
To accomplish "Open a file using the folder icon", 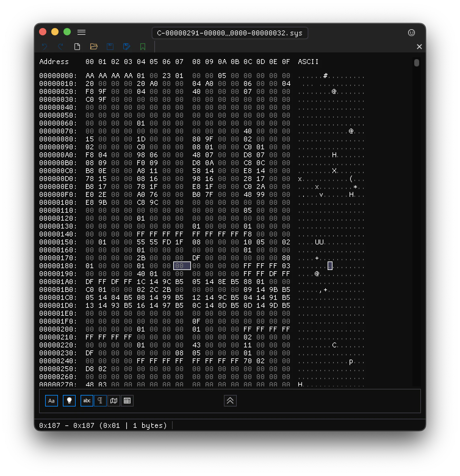I will (94, 47).
